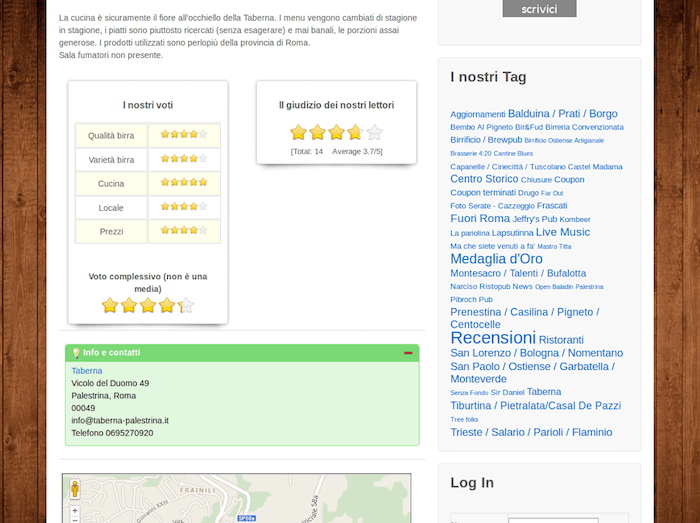Click the Cucina star rating
The image size is (700, 523).
coord(184,182)
